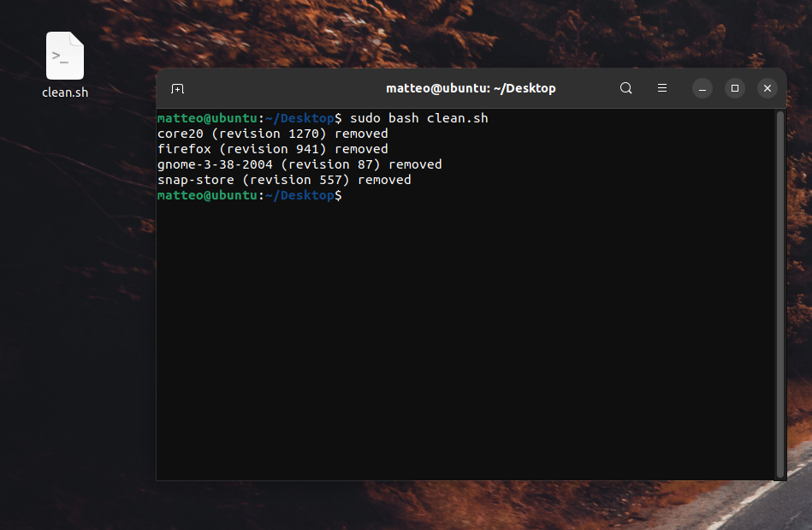The width and height of the screenshot is (812, 530).
Task: Click ~/Desktop path in the first prompt
Action: coord(299,118)
